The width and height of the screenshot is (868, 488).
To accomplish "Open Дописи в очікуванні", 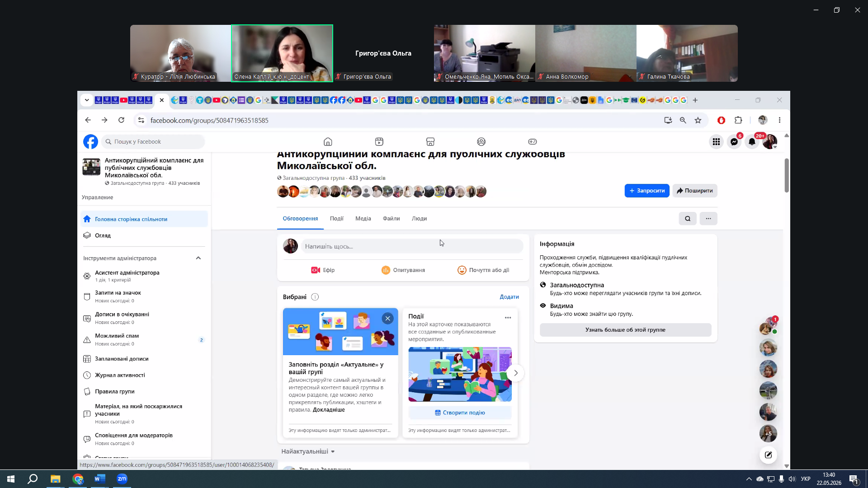I will (144, 318).
